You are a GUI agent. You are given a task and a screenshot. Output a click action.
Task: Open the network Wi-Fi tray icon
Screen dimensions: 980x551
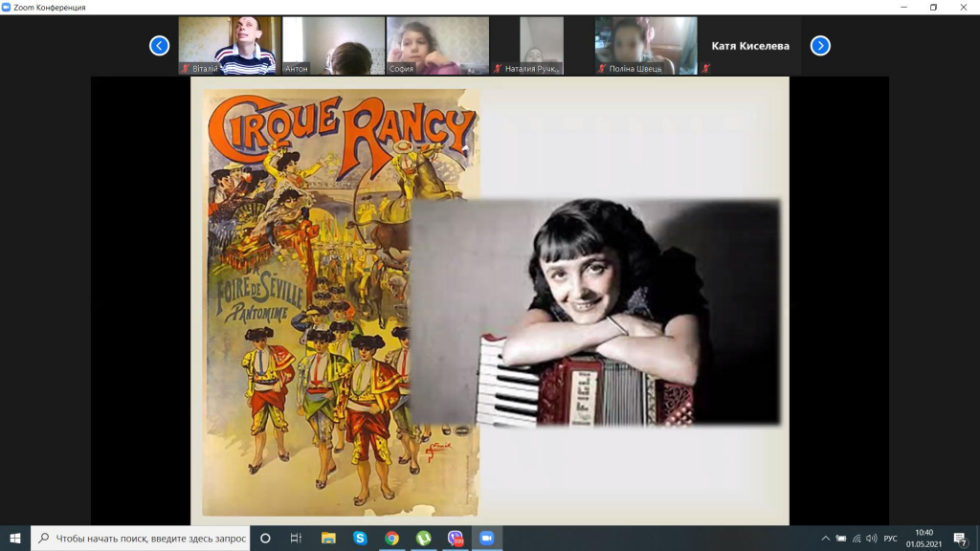pos(857,538)
